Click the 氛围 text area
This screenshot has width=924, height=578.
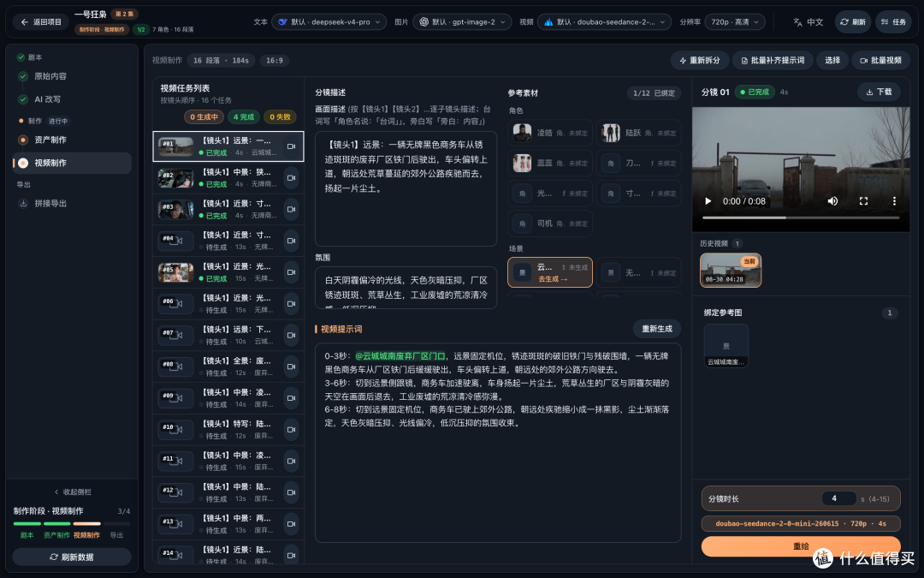[406, 287]
